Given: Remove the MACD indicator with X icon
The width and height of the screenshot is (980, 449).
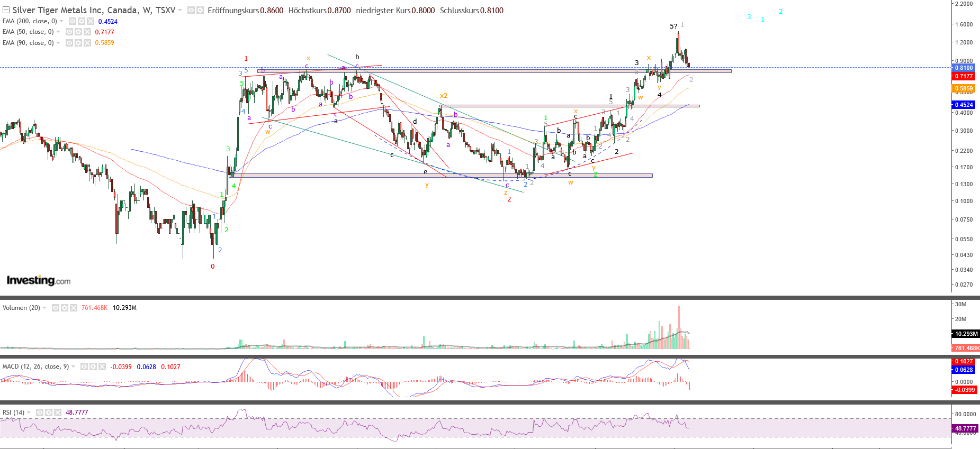Looking at the screenshot, I should (102, 366).
